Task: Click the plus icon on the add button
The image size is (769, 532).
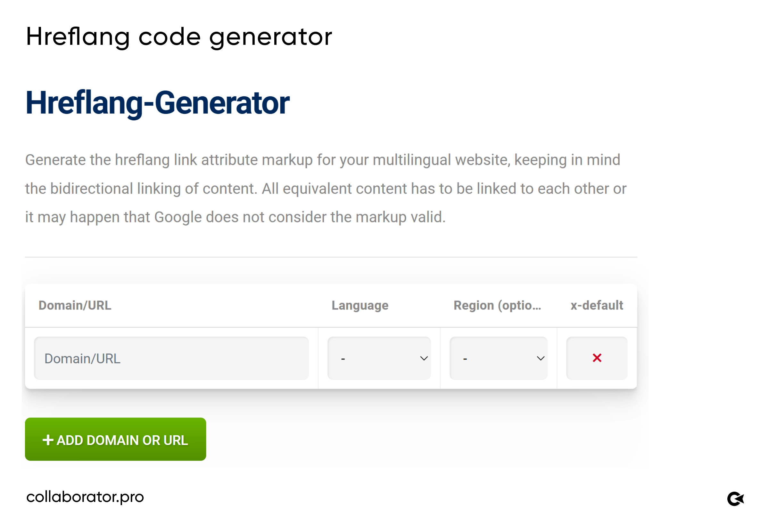Action: pos(48,440)
